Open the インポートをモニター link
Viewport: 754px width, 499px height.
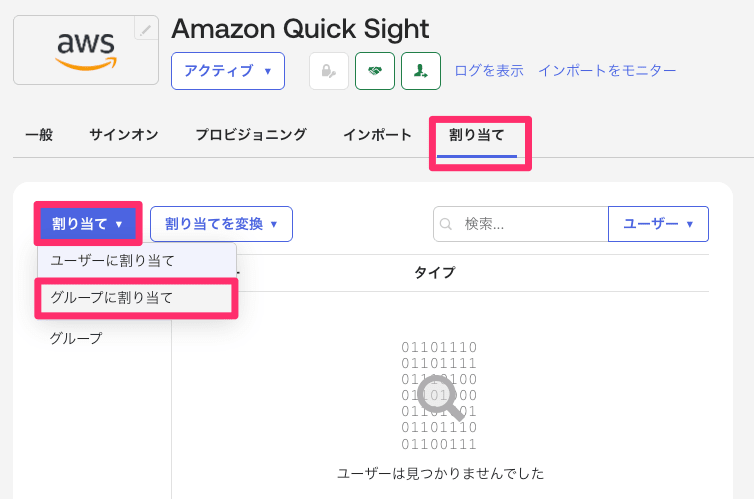607,71
